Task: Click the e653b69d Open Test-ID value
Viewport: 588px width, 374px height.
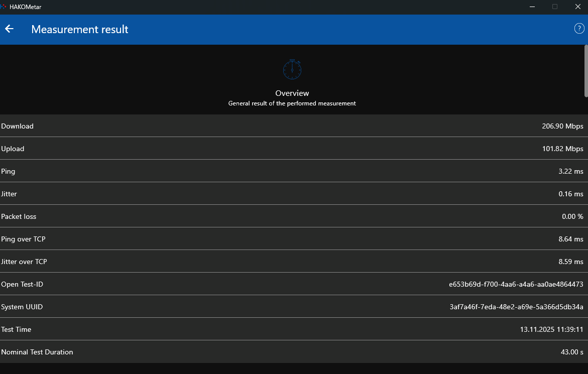Action: point(516,284)
